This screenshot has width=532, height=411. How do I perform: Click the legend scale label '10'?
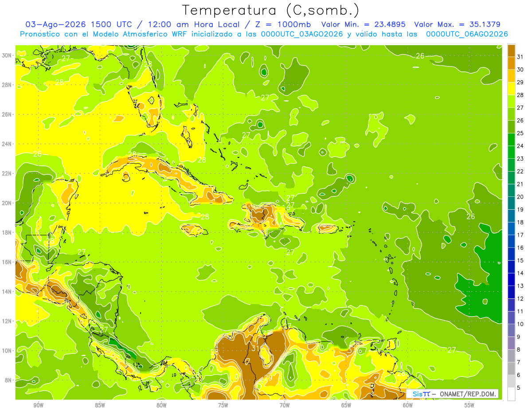(520, 324)
